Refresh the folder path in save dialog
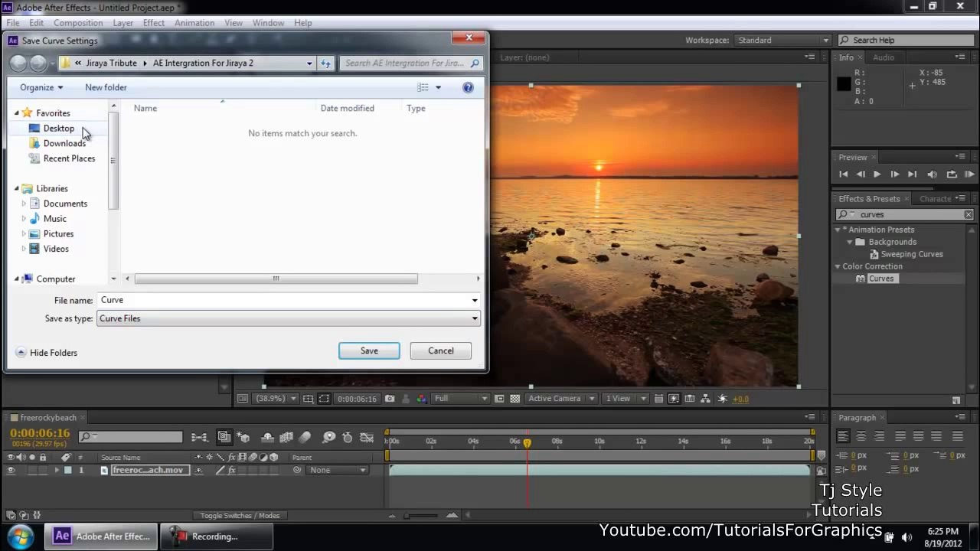The height and width of the screenshot is (551, 980). coord(326,64)
